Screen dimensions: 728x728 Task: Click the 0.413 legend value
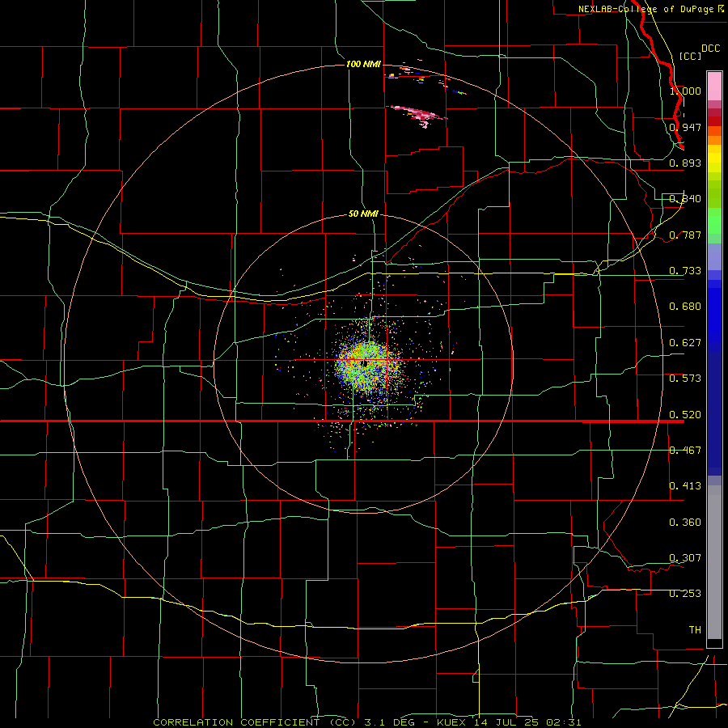[x=685, y=486]
